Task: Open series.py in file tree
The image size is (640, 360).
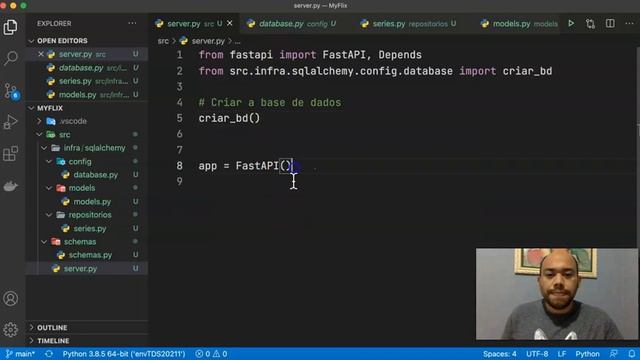Action: 90,229
